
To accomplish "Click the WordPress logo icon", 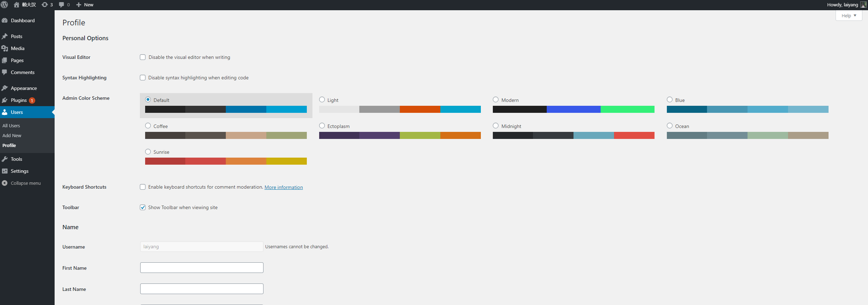I will [x=5, y=5].
